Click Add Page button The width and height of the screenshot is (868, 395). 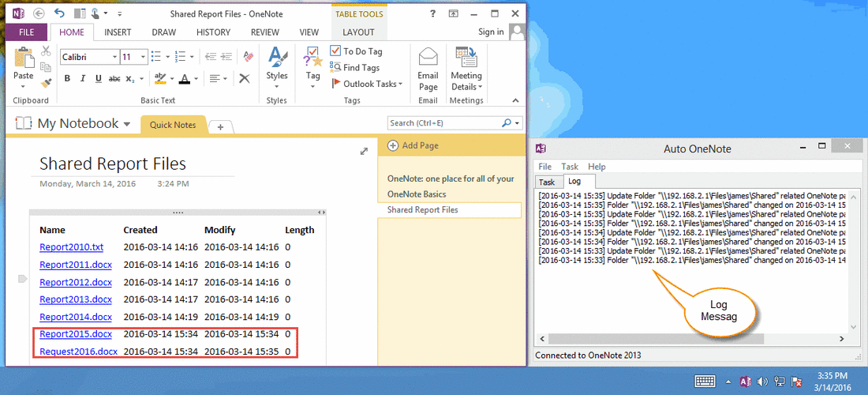[413, 145]
